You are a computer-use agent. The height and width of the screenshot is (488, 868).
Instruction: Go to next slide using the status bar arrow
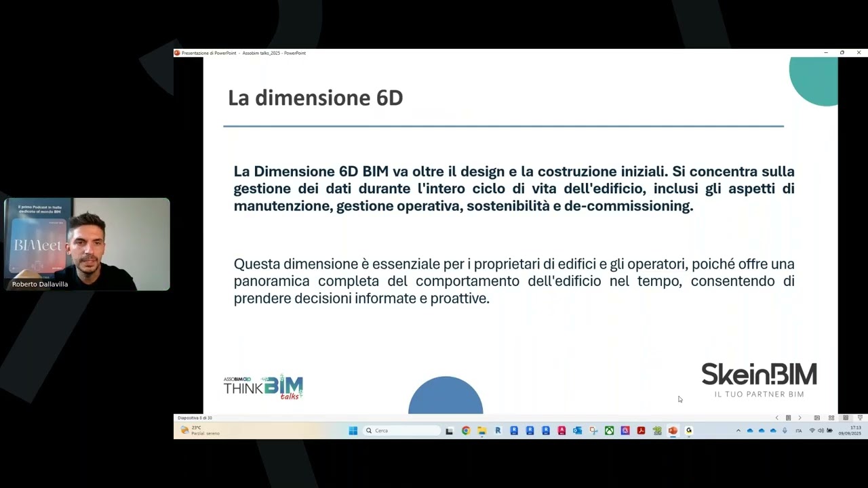click(800, 418)
